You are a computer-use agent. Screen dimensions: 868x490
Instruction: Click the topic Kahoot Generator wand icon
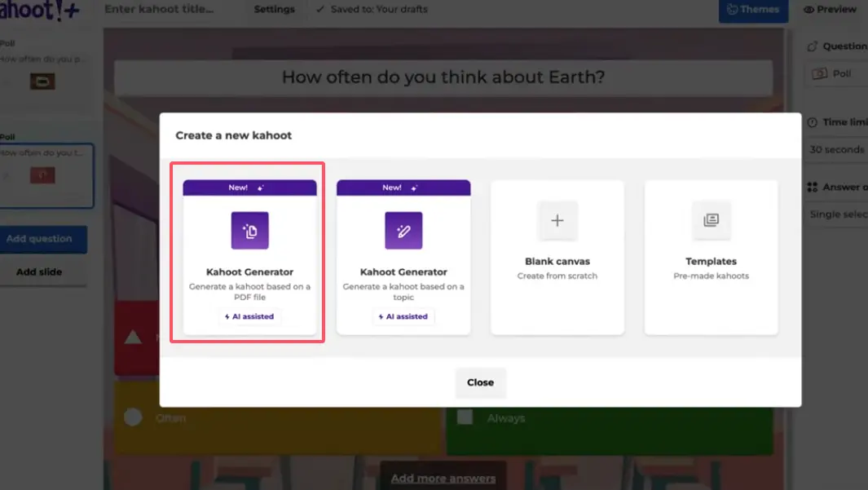click(403, 231)
